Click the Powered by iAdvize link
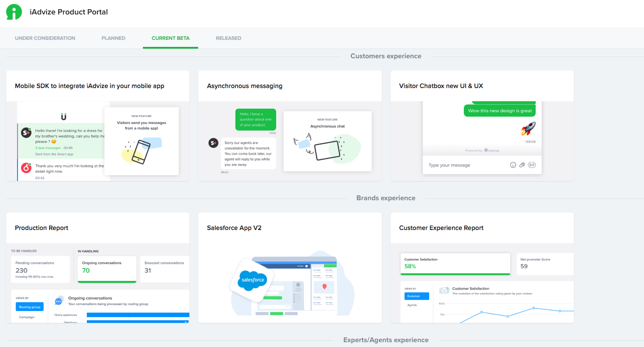 tap(482, 149)
